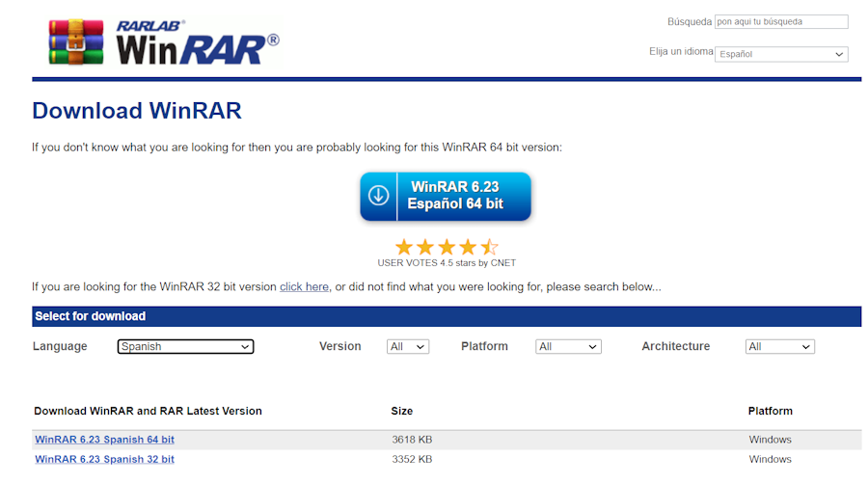Open the 'Elija un idioma' language selector

pyautogui.click(x=781, y=54)
